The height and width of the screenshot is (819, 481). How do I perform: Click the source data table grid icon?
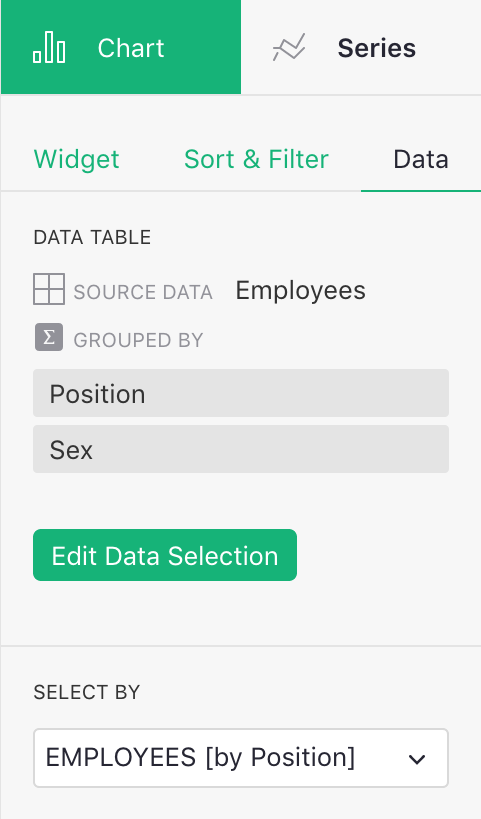pos(49,289)
